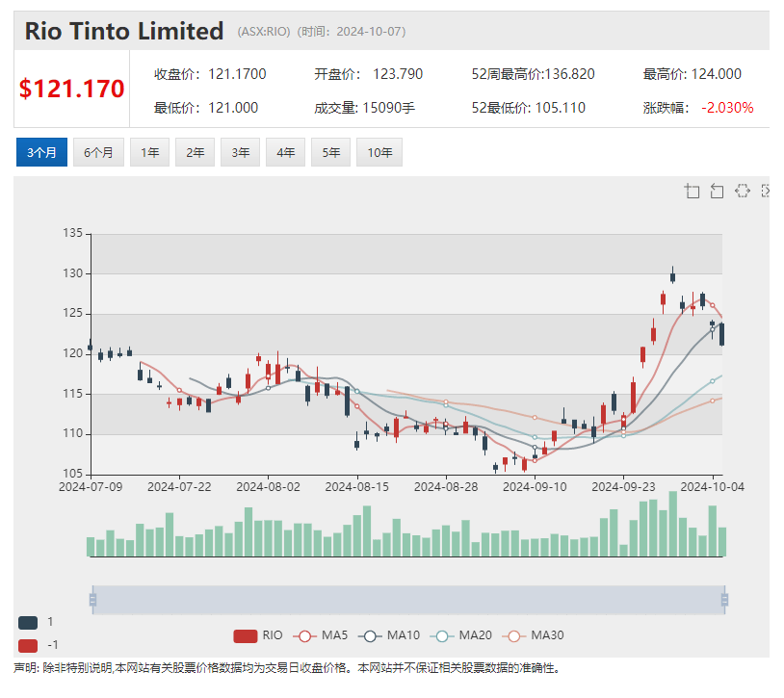
Task: Toggle MA30 line visibility in legend
Action: pyautogui.click(x=533, y=635)
